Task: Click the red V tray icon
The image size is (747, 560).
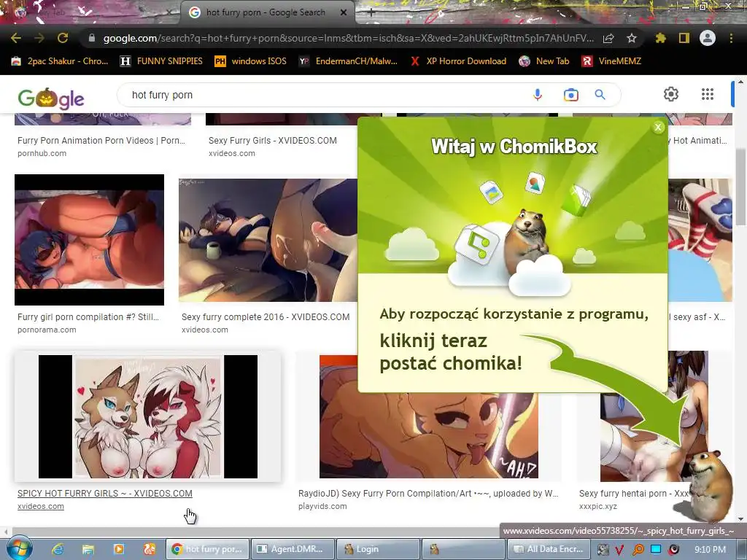Action: point(619,550)
